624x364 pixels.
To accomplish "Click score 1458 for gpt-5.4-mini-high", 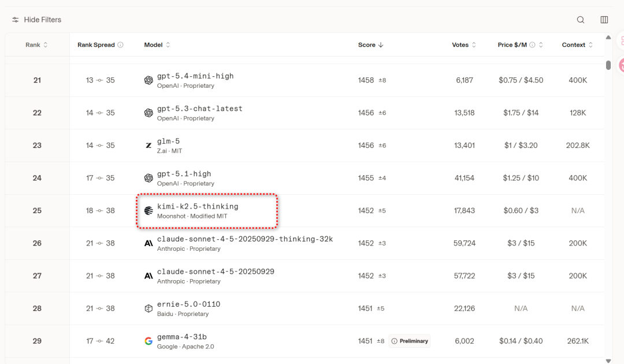I will pyautogui.click(x=366, y=80).
